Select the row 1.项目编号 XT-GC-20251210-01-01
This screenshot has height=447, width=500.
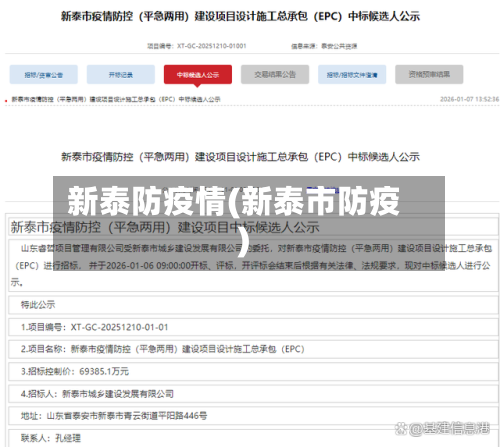pyautogui.click(x=253, y=327)
